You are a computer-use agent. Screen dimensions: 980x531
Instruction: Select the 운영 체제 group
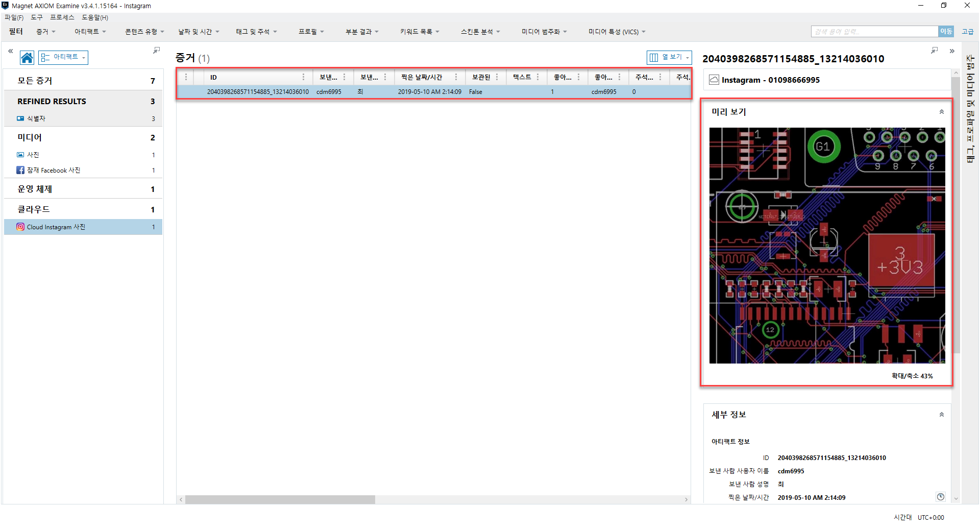[83, 189]
